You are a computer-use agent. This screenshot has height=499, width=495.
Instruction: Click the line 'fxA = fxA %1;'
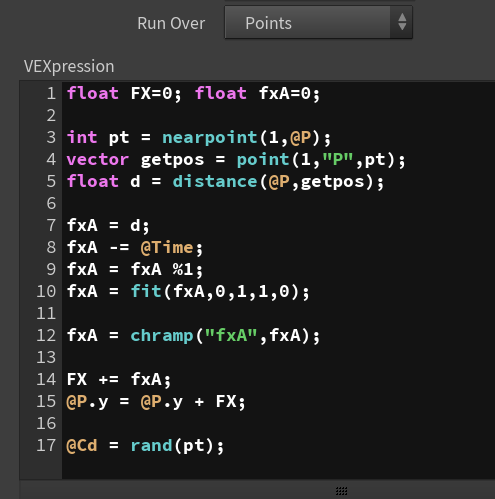coord(135,269)
